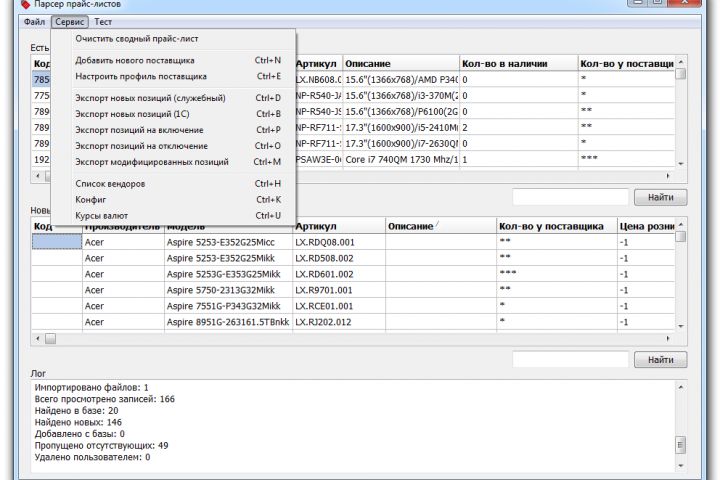This screenshot has height=480, width=720.
Task: Close the Сервис menu in menu bar
Action: 70,22
